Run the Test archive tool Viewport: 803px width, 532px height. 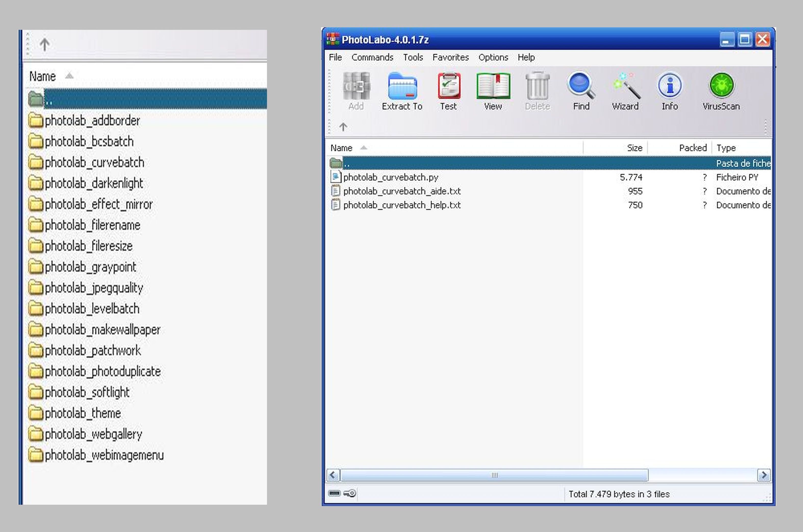(449, 87)
